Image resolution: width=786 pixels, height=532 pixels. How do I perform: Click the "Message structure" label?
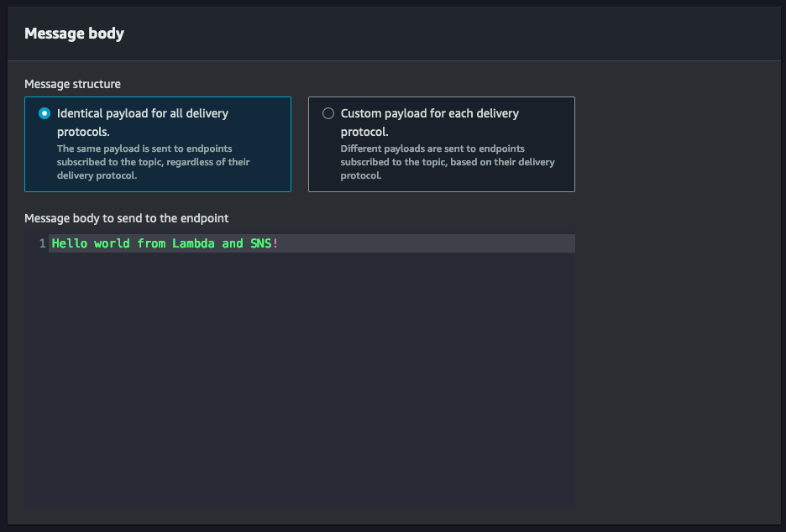73,84
